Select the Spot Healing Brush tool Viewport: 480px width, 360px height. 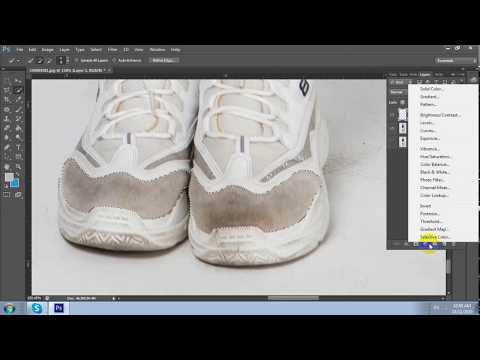[7, 109]
